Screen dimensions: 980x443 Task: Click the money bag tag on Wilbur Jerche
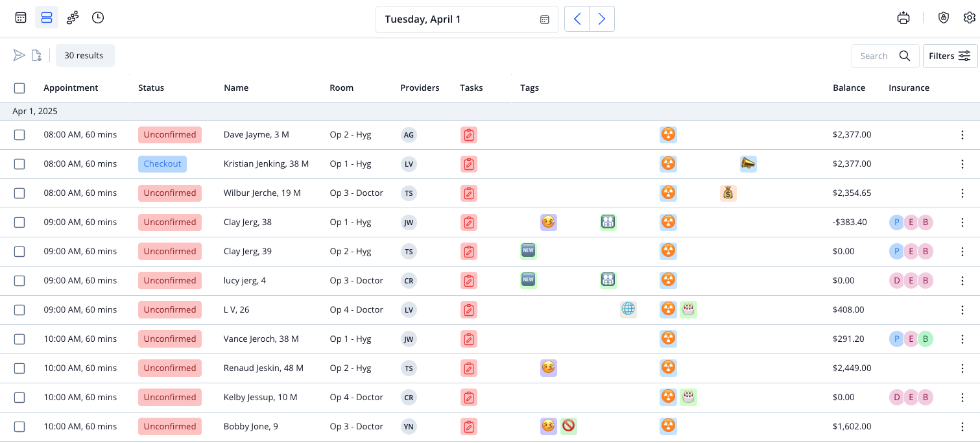[728, 193]
